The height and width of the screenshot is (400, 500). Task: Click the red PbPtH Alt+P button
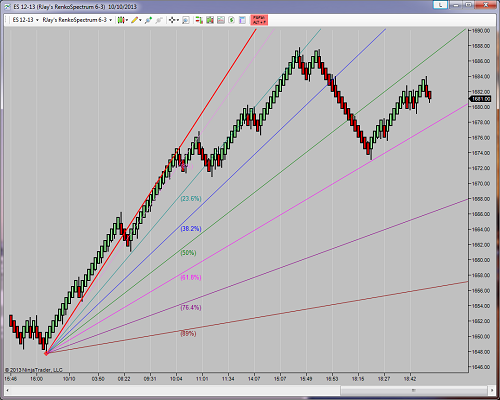(259, 20)
